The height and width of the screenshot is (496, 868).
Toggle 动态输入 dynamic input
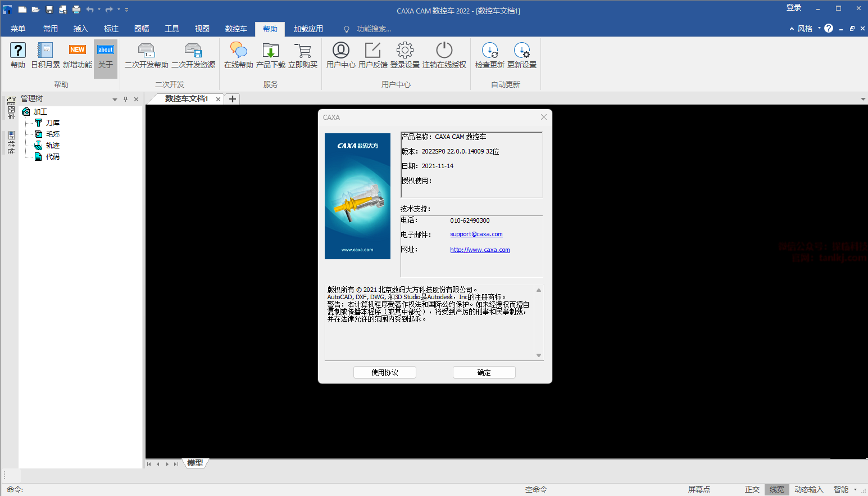coord(808,489)
